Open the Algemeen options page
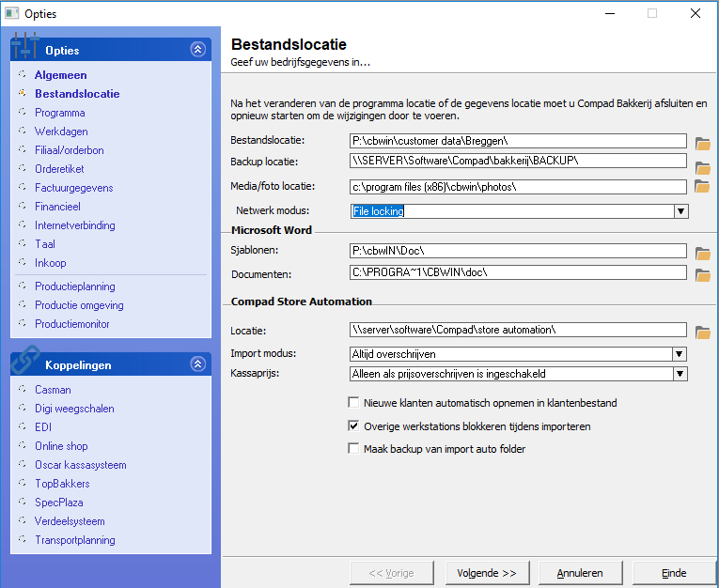The image size is (719, 588). point(60,75)
